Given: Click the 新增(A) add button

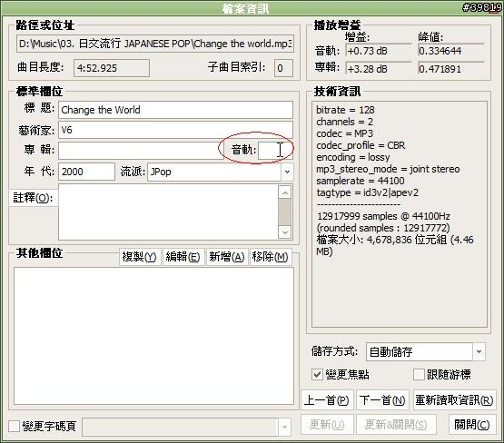Looking at the screenshot, I should point(227,257).
